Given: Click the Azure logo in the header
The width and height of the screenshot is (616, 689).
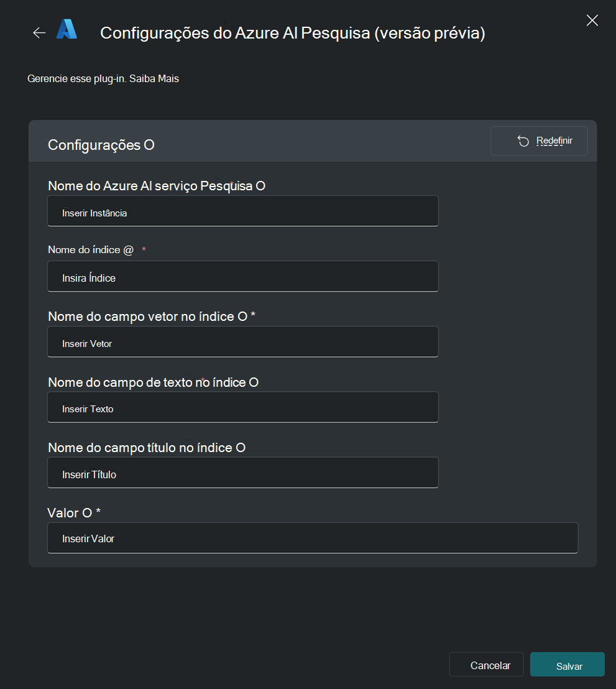Looking at the screenshot, I should pyautogui.click(x=67, y=29).
